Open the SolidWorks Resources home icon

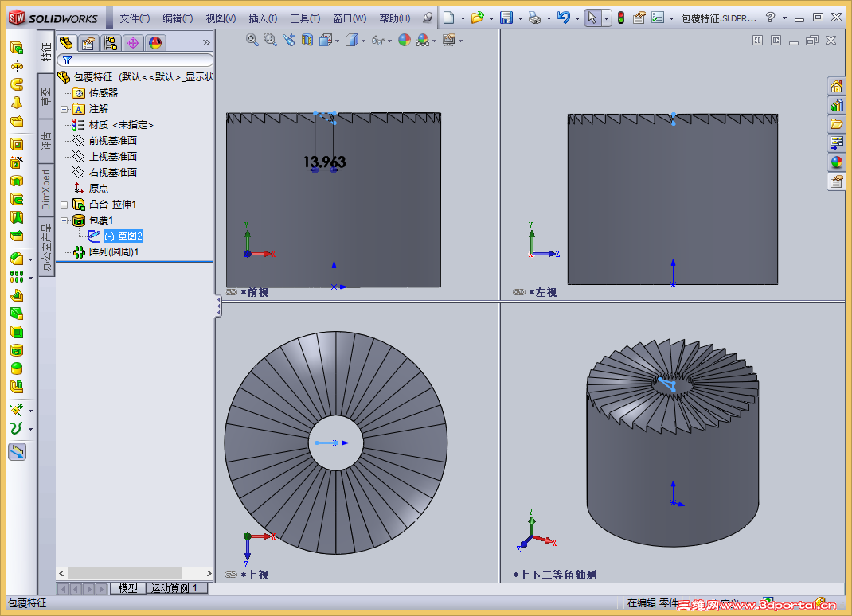click(836, 87)
